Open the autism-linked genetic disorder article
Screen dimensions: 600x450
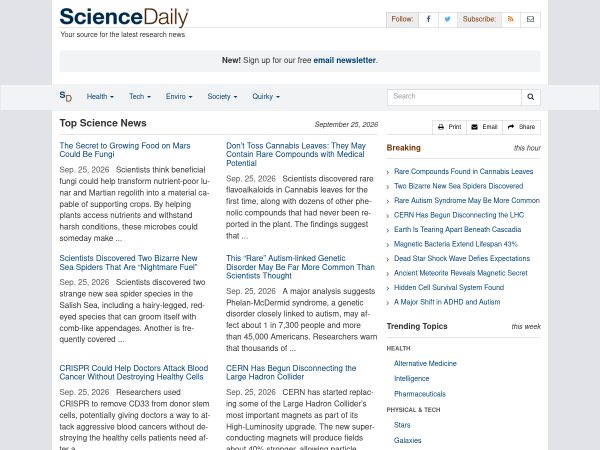pos(300,267)
